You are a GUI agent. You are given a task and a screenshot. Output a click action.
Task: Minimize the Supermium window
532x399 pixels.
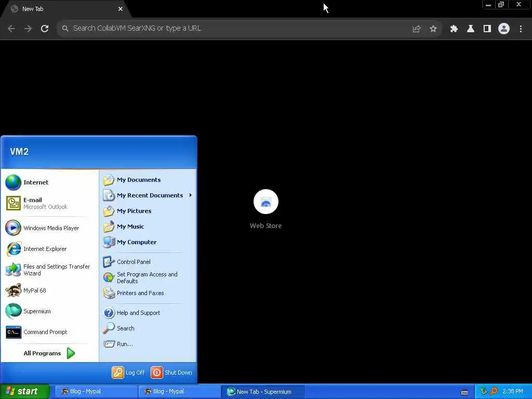(488, 5)
